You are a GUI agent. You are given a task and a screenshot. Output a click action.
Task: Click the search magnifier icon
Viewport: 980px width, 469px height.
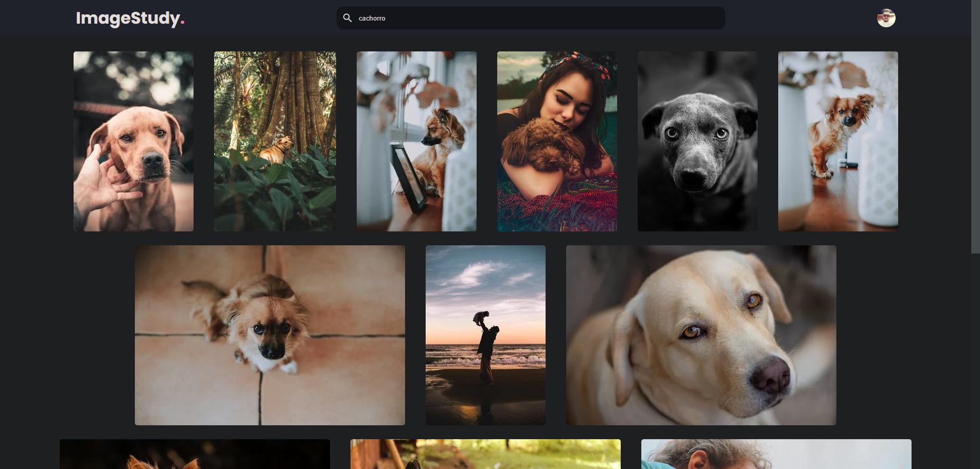pos(347,18)
